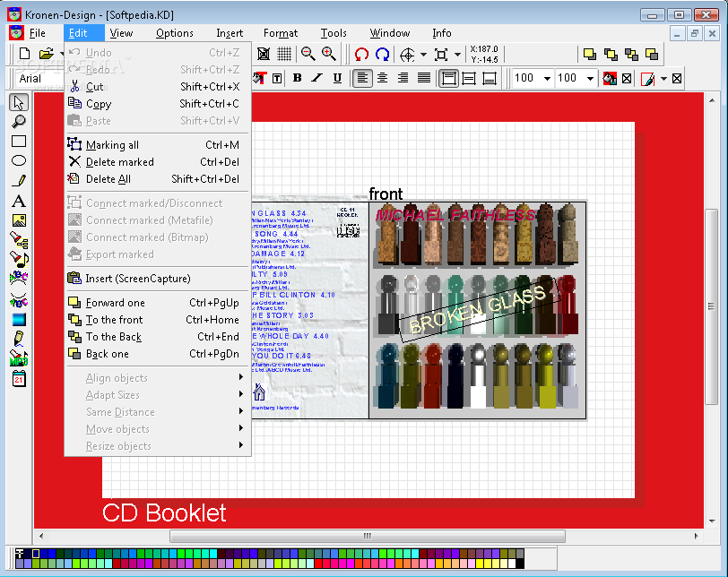This screenshot has height=577, width=728.
Task: Select the magnifier zoom tool
Action: pos(19,122)
